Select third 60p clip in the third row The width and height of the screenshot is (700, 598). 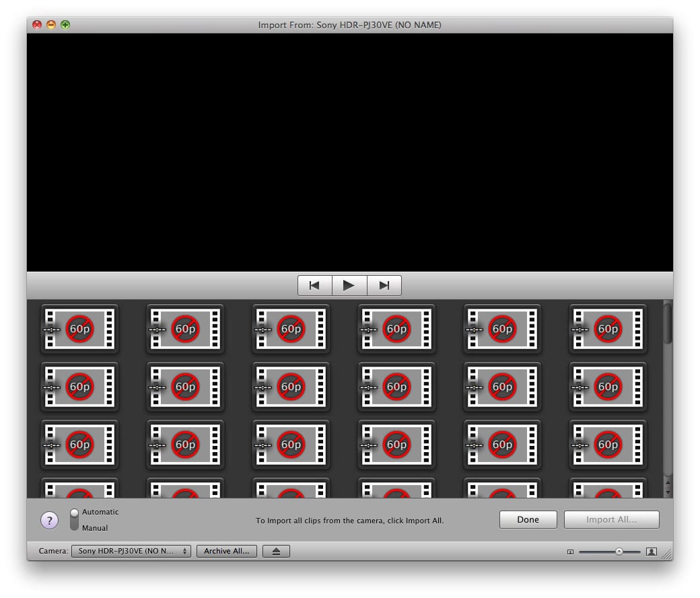pos(291,445)
